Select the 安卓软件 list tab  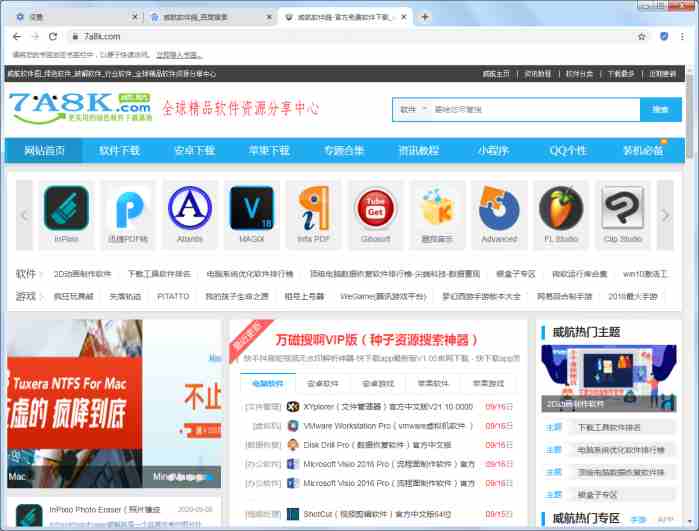tap(323, 383)
